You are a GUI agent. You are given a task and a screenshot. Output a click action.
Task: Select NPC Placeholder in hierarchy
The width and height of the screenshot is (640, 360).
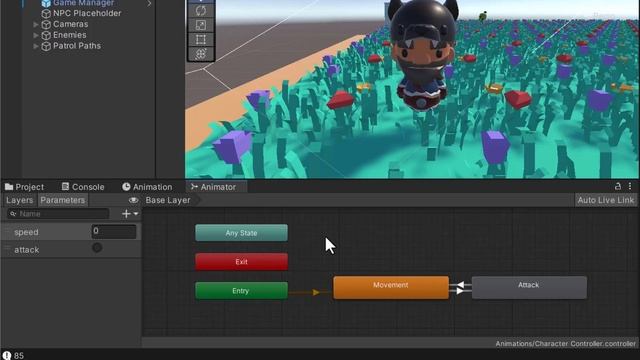click(x=87, y=13)
